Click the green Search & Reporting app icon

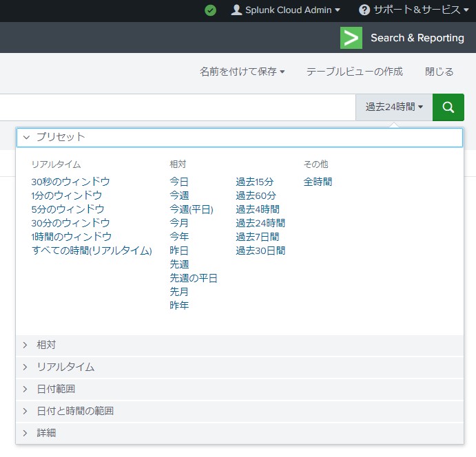351,38
